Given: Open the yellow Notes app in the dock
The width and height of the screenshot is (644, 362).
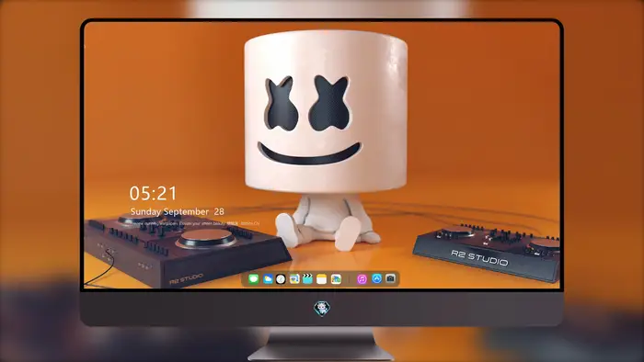Looking at the screenshot, I should click(x=322, y=279).
